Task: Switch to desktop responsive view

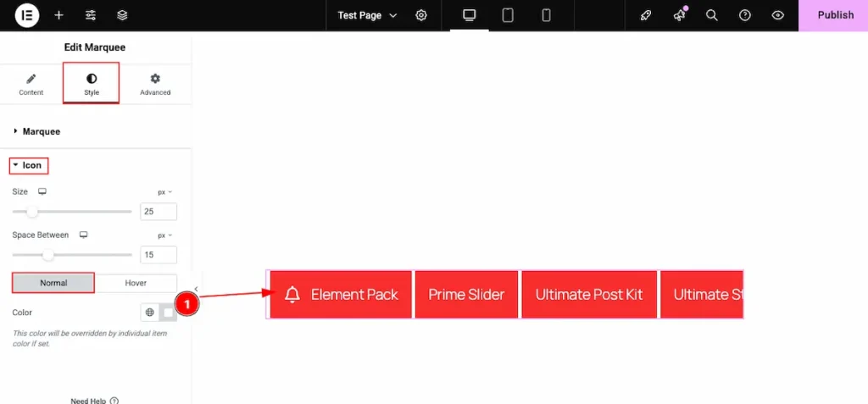Action: click(469, 15)
